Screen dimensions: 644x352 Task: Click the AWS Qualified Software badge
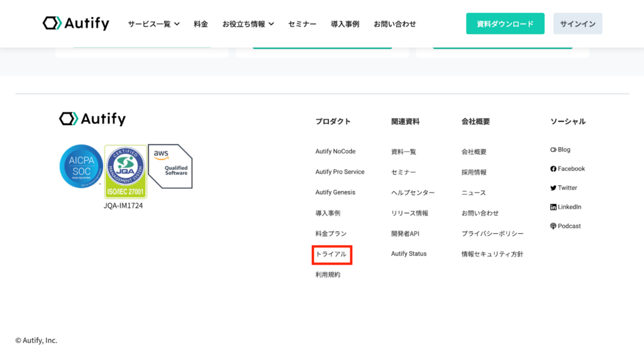point(170,166)
